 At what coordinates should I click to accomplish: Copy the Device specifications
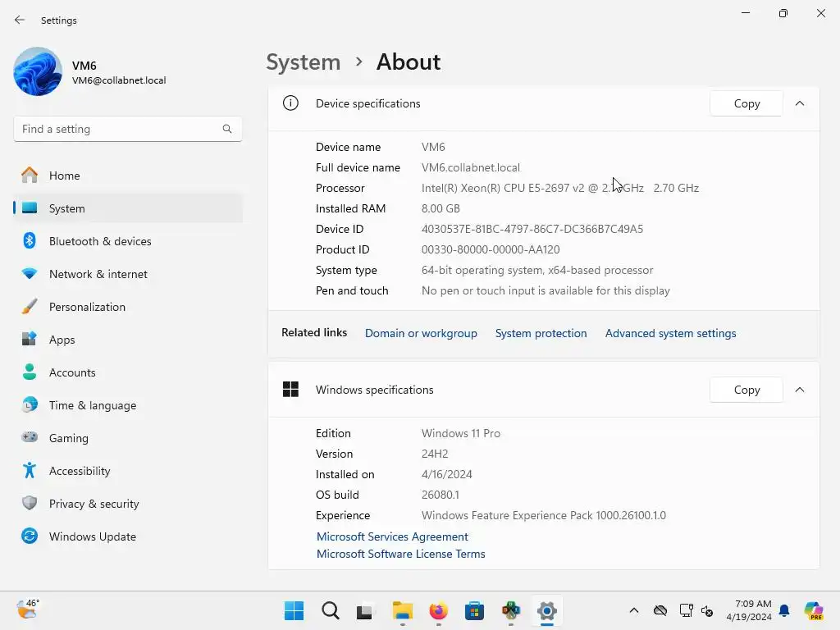pos(746,103)
